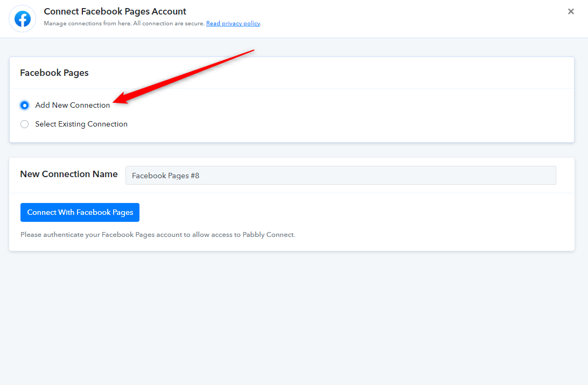This screenshot has width=588, height=385.
Task: Click the Select Existing Connection label text
Action: click(81, 124)
